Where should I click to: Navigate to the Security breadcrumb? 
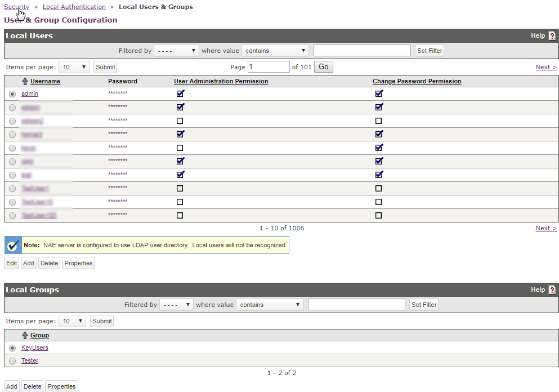tap(15, 6)
